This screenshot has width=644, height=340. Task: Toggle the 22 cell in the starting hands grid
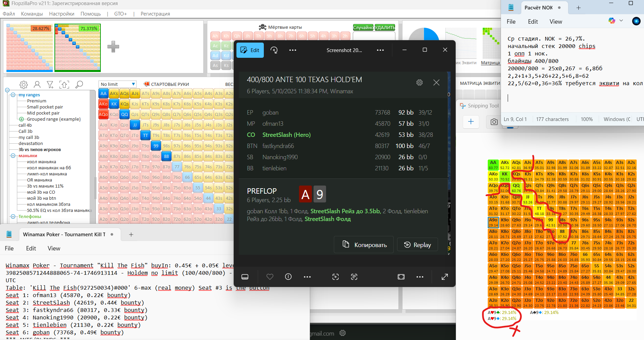pos(229,219)
